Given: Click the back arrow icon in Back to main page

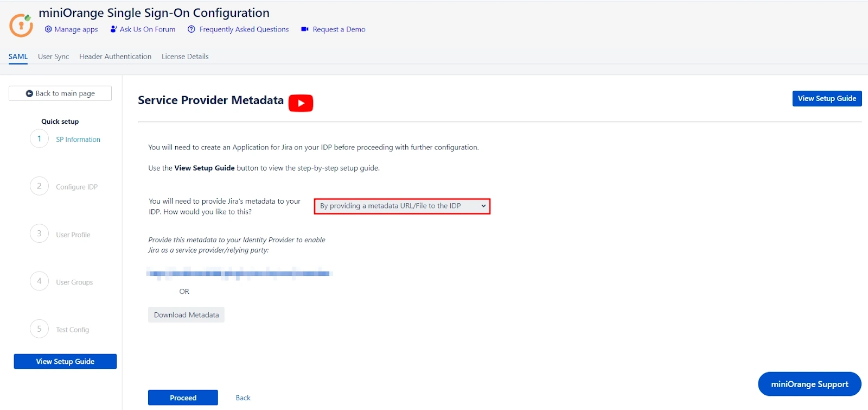Looking at the screenshot, I should [x=29, y=93].
